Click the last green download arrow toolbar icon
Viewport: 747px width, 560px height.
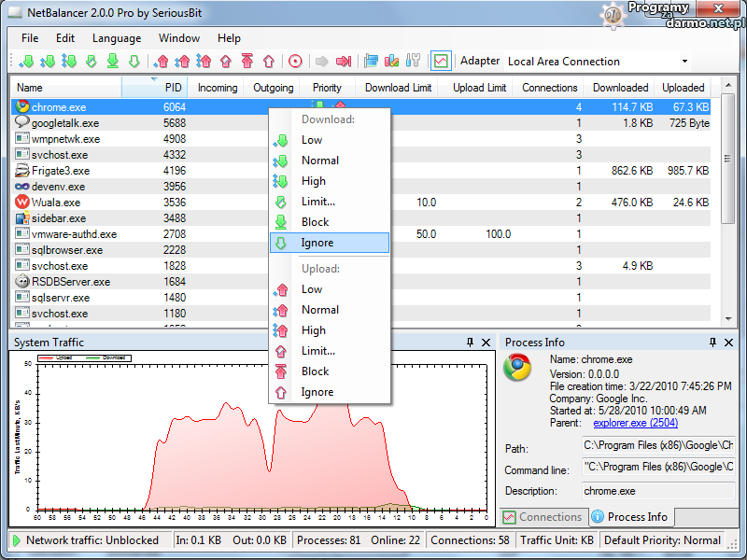(134, 62)
